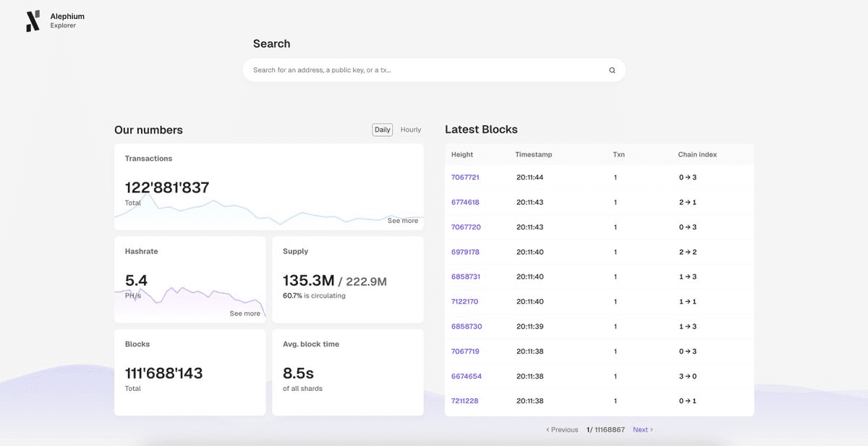Open block 6674654
Viewport: 868px width, 446px height.
(467, 376)
